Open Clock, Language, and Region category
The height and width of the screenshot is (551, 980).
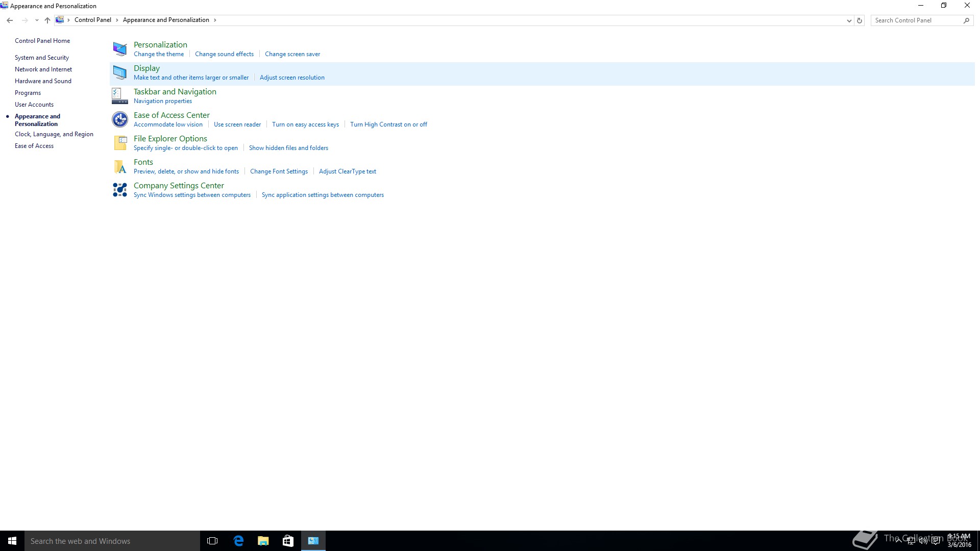tap(54, 134)
